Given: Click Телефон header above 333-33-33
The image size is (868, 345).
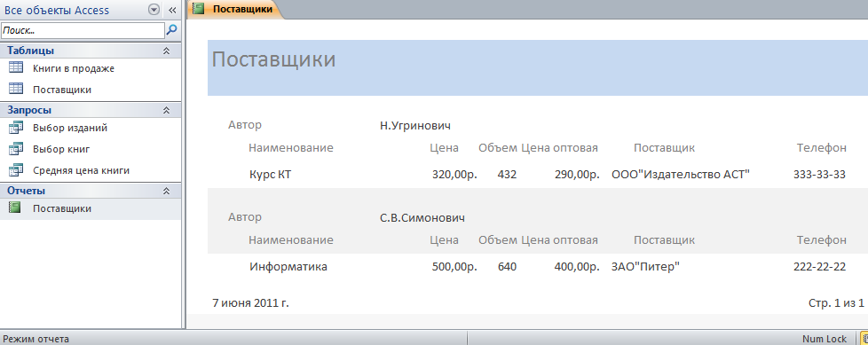Looking at the screenshot, I should [822, 147].
